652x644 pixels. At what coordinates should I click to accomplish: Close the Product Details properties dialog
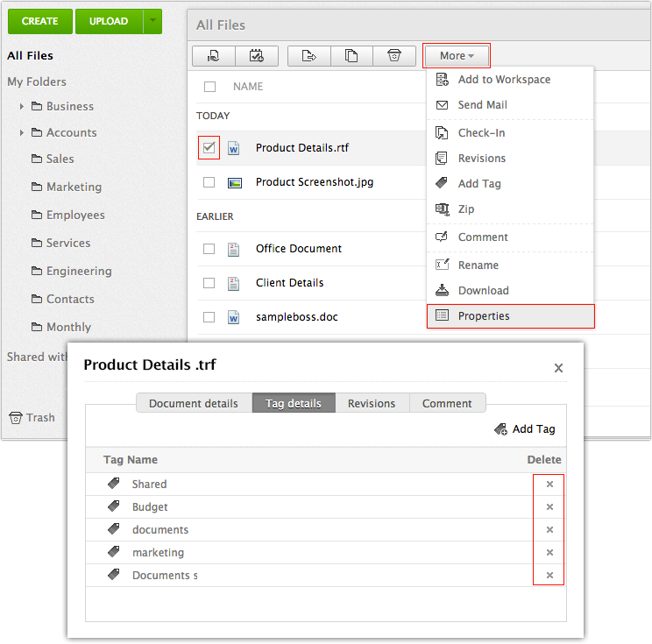[x=558, y=368]
